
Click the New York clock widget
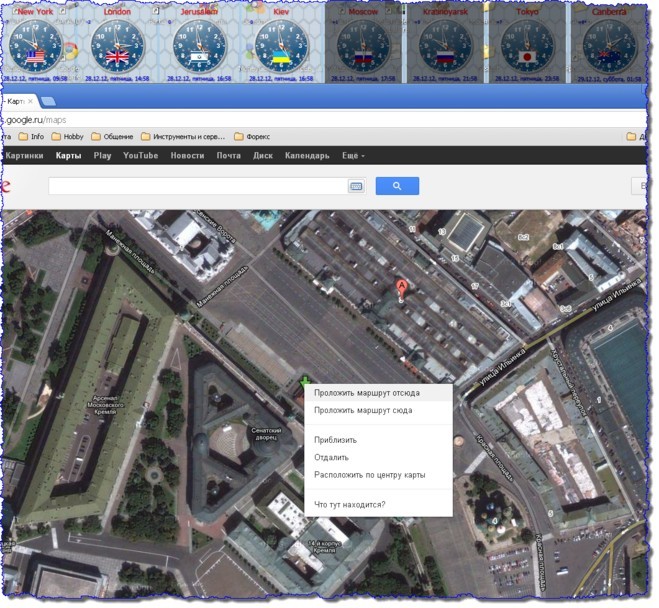35,44
